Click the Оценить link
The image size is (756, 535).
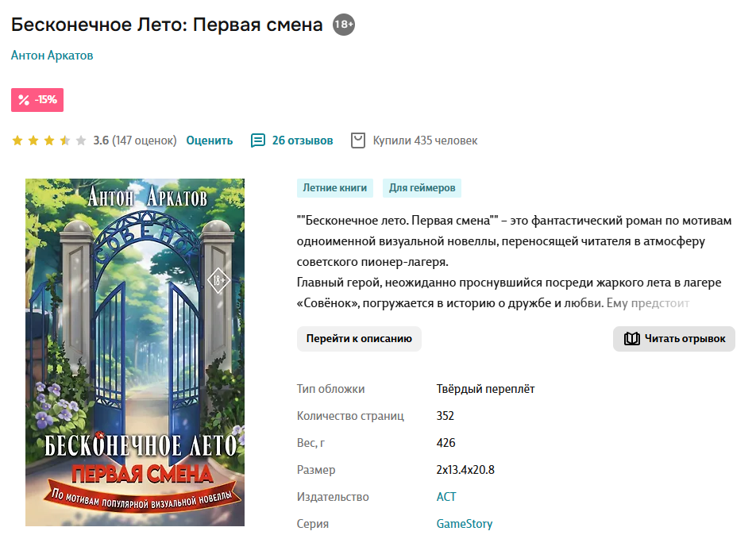click(210, 140)
